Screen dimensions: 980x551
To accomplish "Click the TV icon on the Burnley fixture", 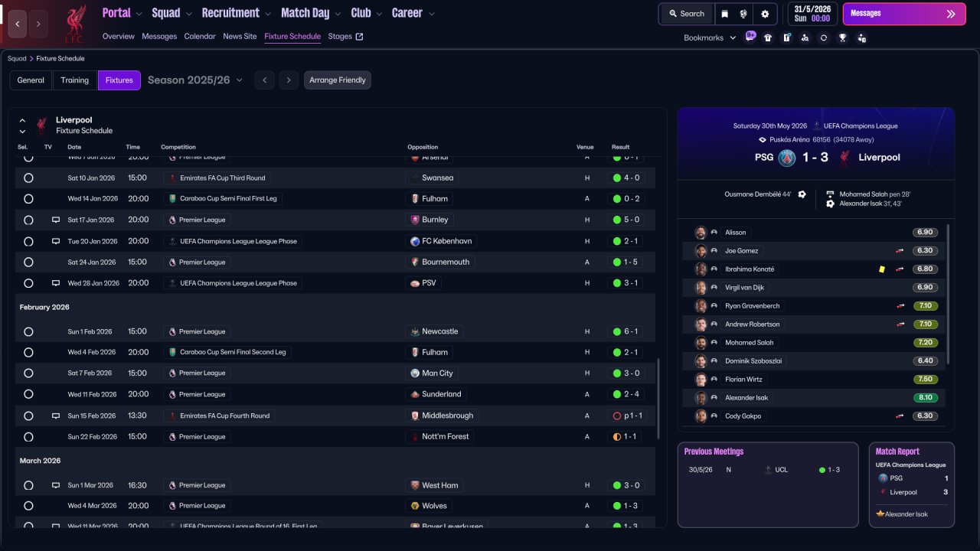I will pyautogui.click(x=55, y=220).
